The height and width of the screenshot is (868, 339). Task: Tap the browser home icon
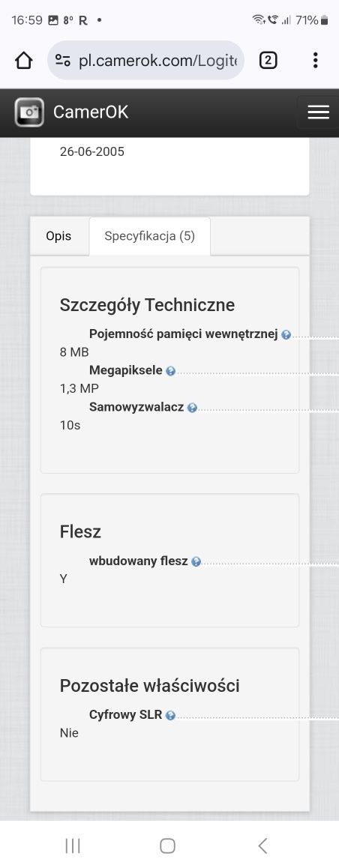point(24,60)
